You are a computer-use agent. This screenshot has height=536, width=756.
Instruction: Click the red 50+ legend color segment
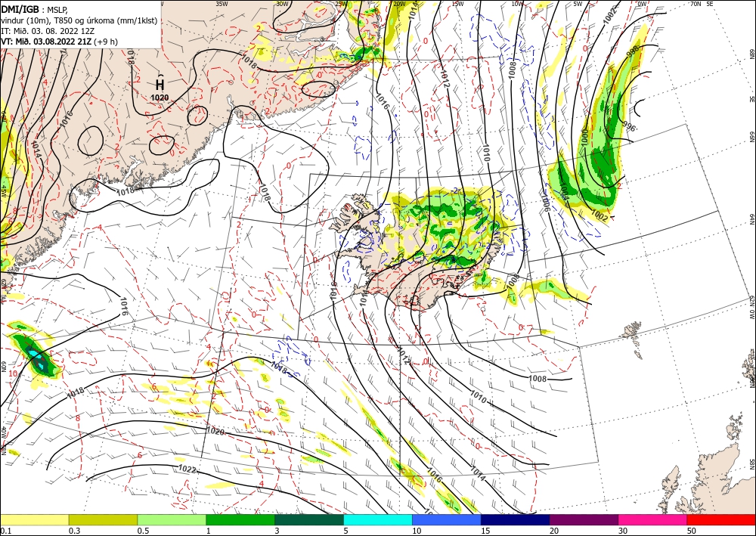[721, 519]
